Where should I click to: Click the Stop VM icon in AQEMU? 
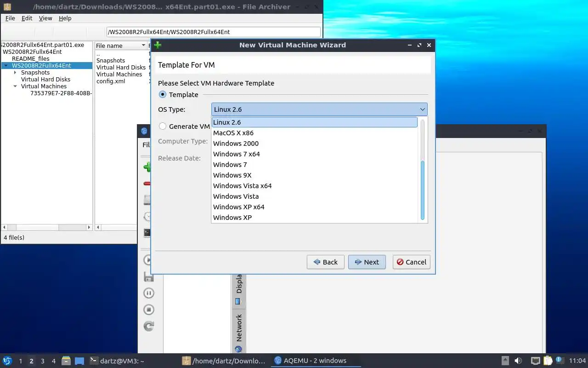pyautogui.click(x=148, y=310)
